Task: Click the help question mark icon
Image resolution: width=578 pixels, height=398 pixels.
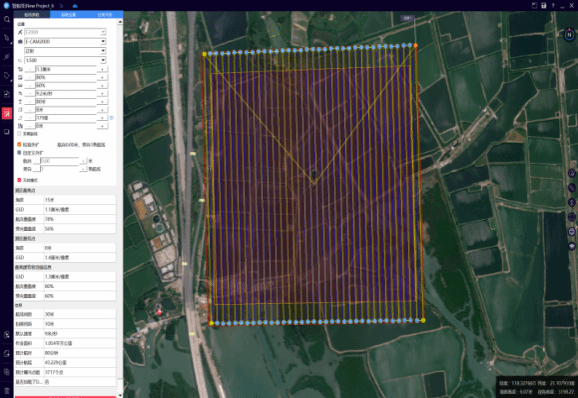Action: tap(553, 5)
